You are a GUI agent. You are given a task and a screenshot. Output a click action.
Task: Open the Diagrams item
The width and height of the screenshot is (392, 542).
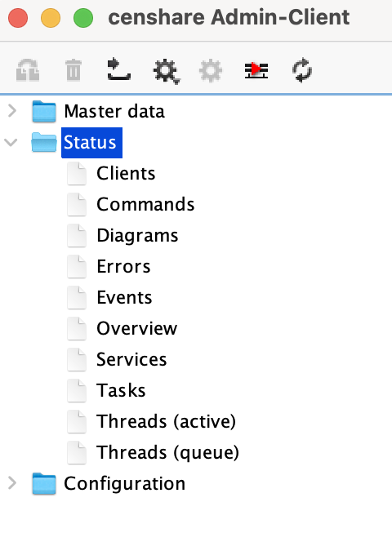(x=137, y=236)
